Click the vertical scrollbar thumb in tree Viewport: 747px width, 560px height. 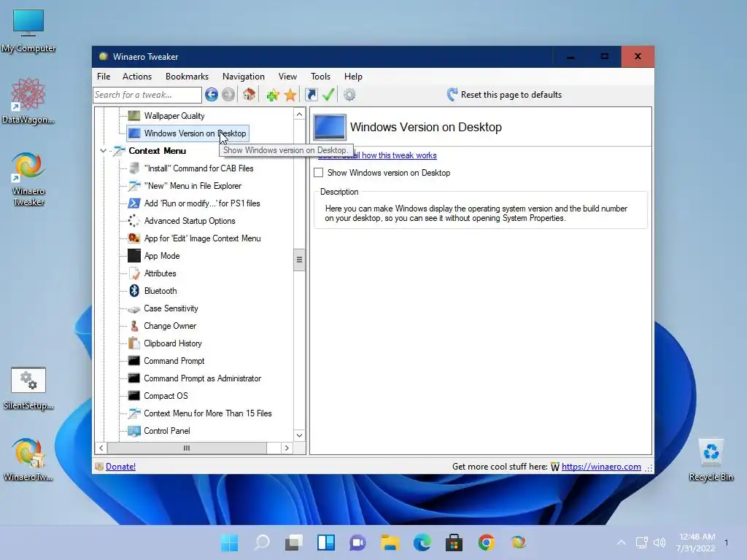[299, 260]
